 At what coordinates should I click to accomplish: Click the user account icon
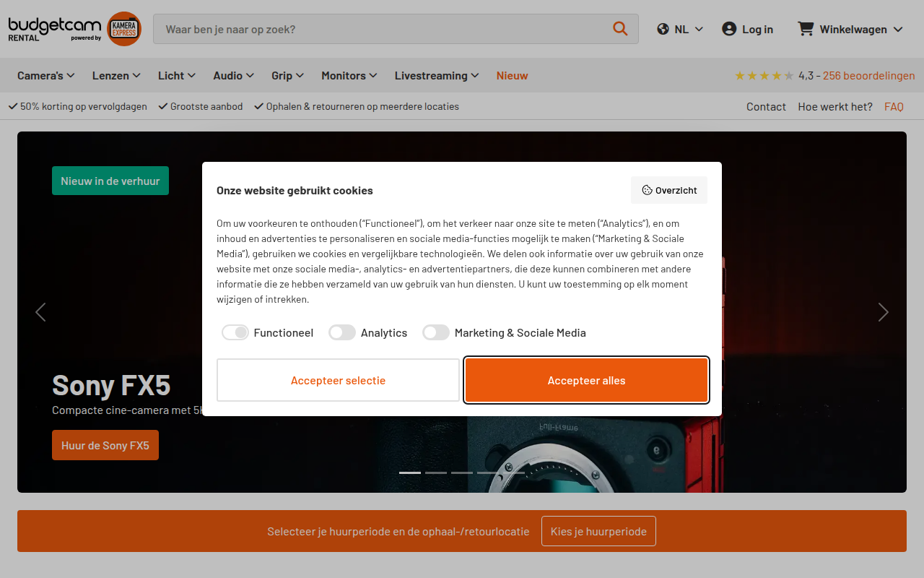click(729, 29)
